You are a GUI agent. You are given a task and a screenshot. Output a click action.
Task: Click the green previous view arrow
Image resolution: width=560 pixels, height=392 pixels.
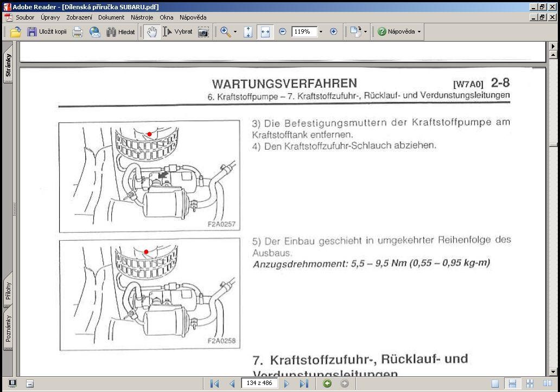point(327,383)
